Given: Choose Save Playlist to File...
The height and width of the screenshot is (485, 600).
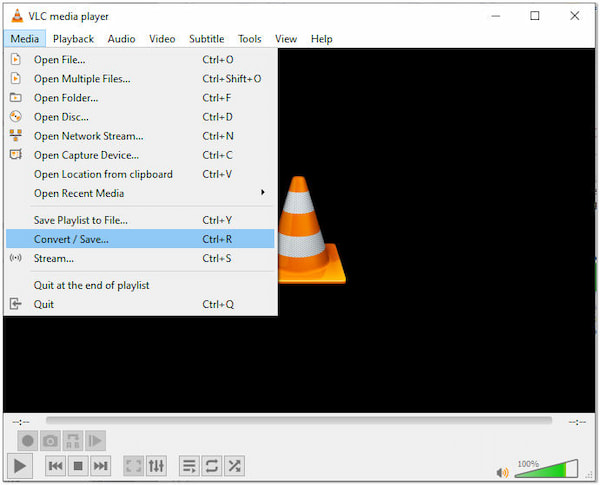Looking at the screenshot, I should pos(140,220).
